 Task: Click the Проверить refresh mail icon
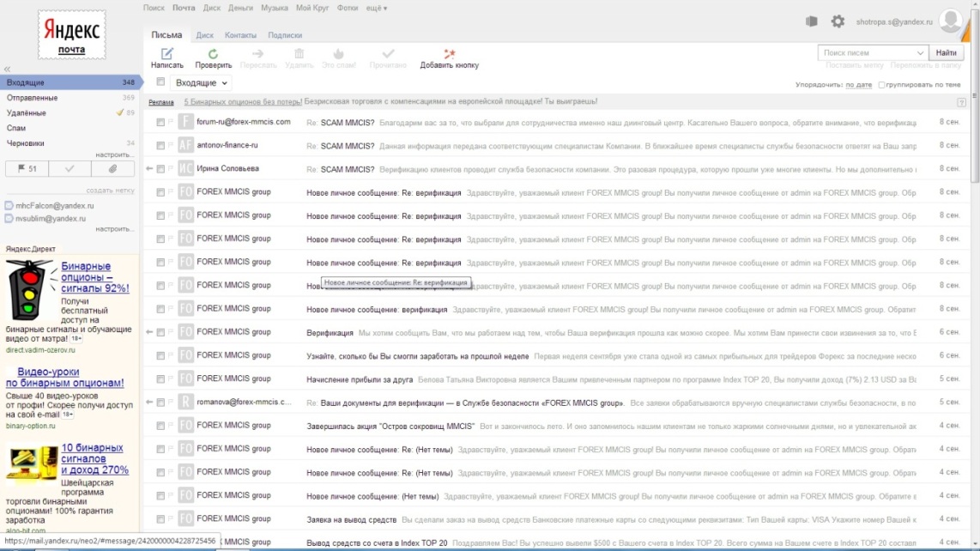(x=213, y=54)
